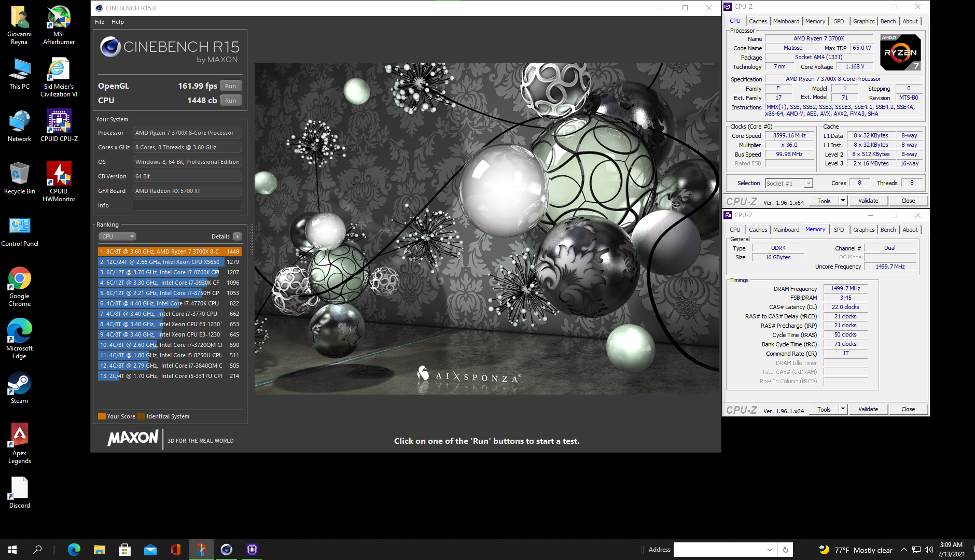Viewport: 975px width, 560px height.
Task: Click Close button in bottom CPU-Z
Action: pyautogui.click(x=908, y=409)
